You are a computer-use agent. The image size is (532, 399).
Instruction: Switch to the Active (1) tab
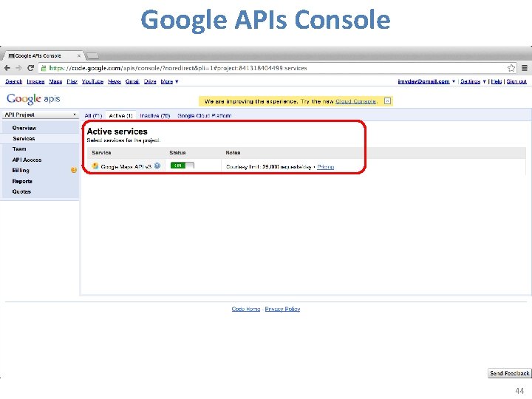pos(120,116)
